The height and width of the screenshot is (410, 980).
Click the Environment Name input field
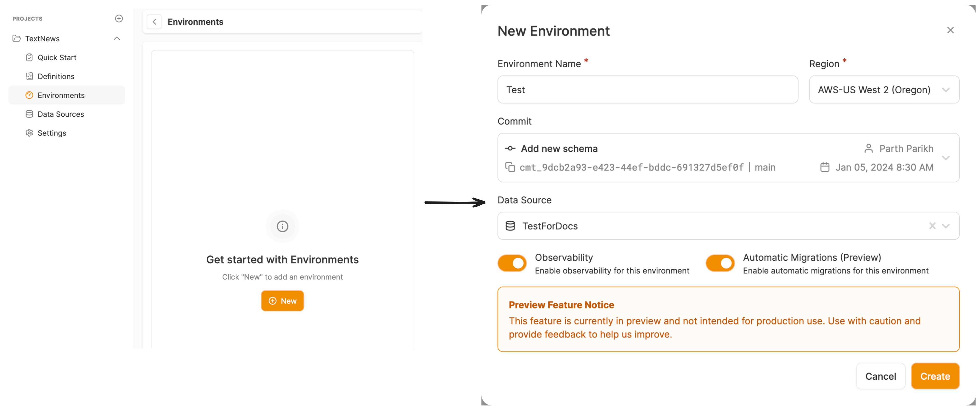[x=647, y=90]
